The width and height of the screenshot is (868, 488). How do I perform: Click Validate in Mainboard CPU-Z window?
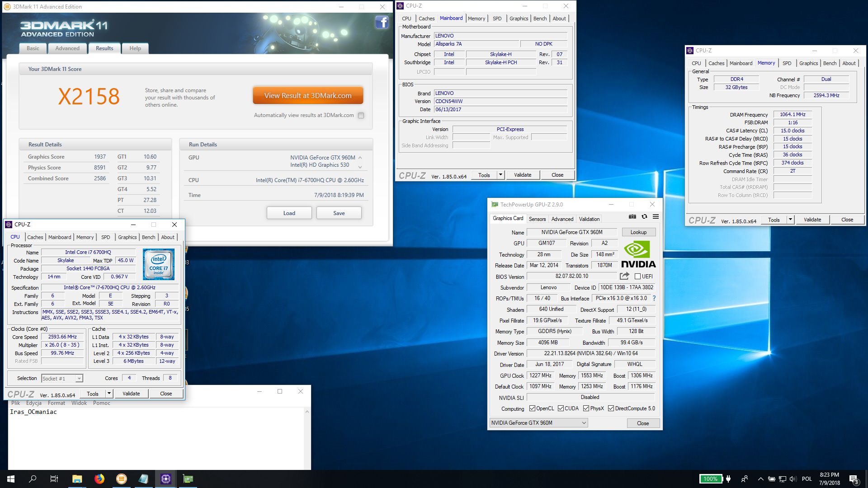523,175
